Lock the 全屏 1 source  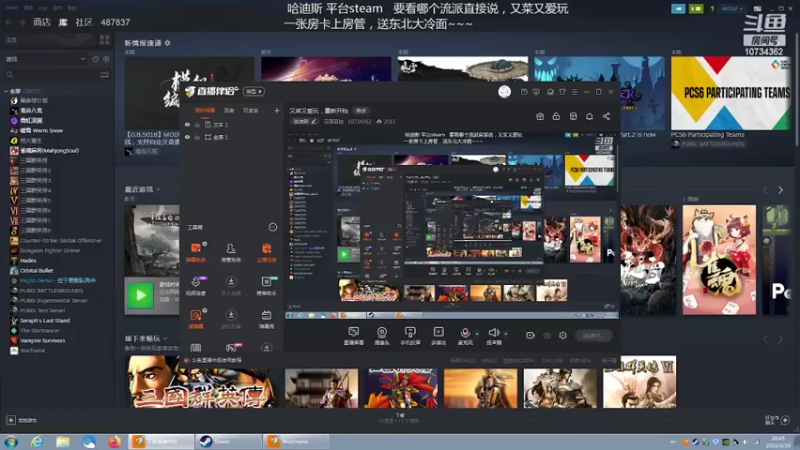click(197, 137)
